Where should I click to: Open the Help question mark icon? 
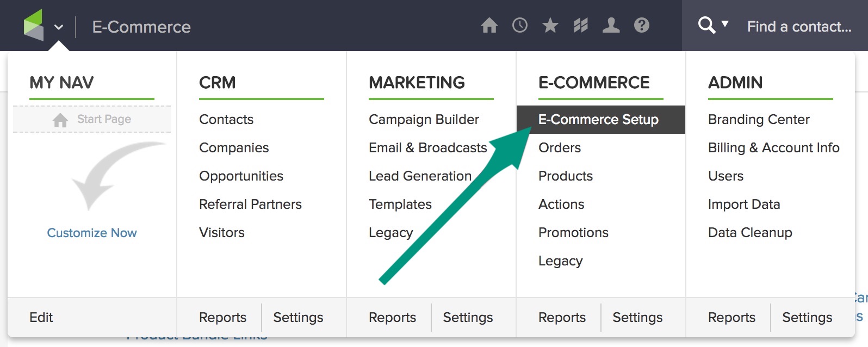642,25
